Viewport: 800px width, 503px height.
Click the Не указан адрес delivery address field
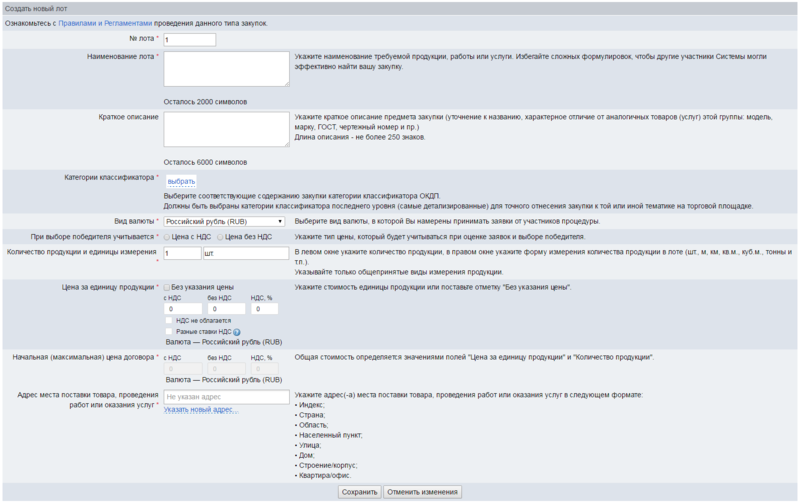coord(226,397)
